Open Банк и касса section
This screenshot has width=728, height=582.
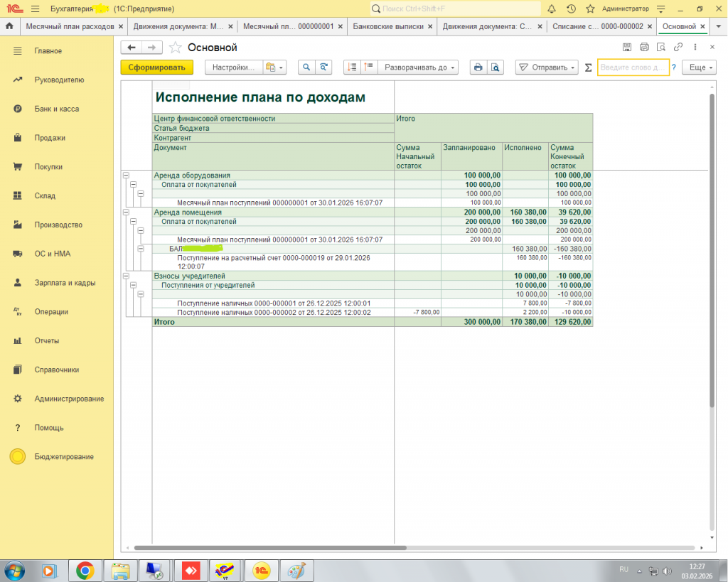point(56,109)
